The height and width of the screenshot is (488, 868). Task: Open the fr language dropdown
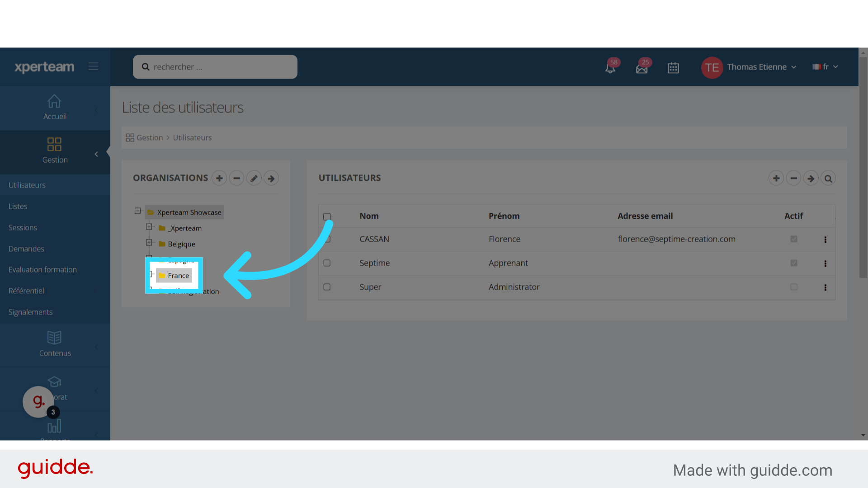[x=826, y=67]
